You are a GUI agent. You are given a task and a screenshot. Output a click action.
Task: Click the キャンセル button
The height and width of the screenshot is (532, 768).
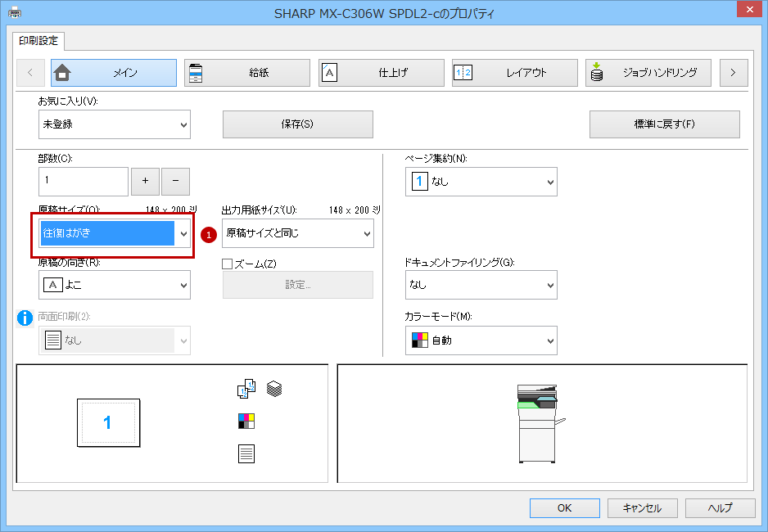tap(643, 508)
